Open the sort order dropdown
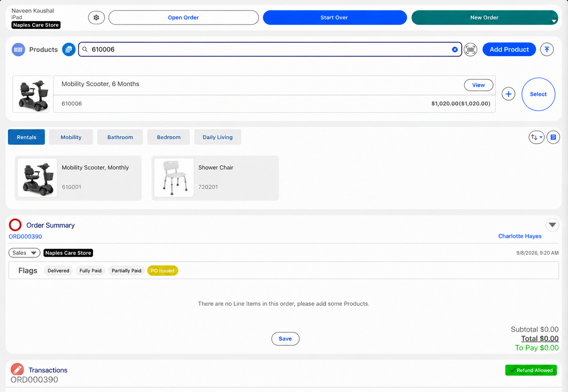568x392 pixels. coord(536,137)
